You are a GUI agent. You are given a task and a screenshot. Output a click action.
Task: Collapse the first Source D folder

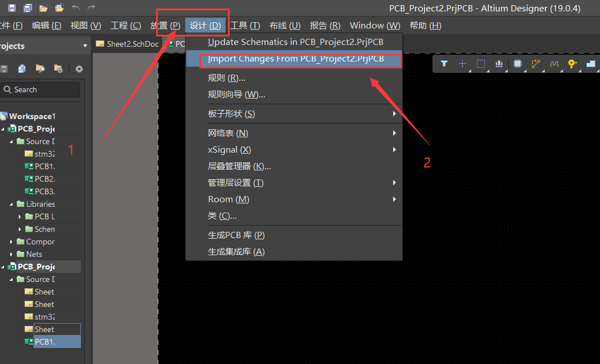11,141
